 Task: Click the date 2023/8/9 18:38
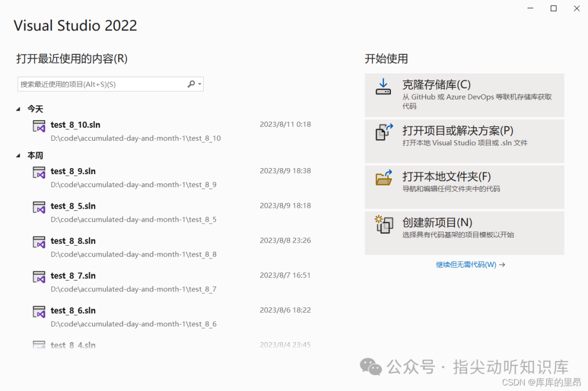coord(285,171)
